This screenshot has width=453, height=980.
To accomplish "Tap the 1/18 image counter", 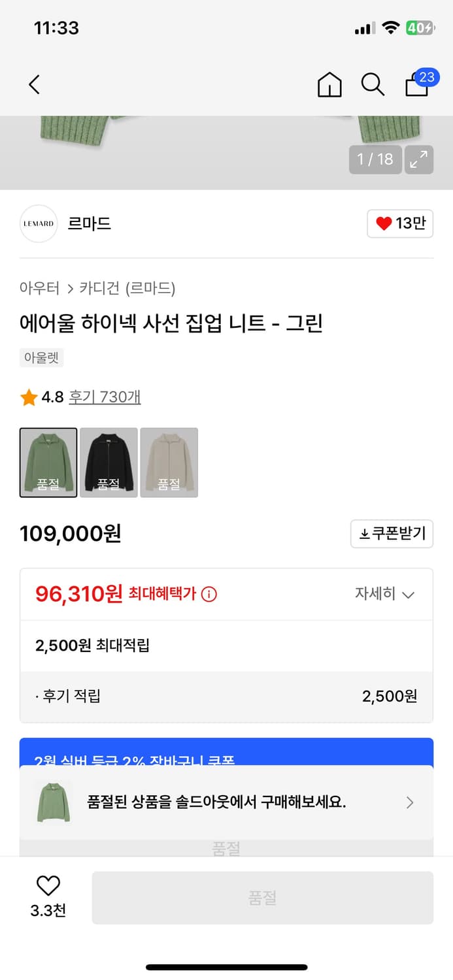I will (375, 159).
